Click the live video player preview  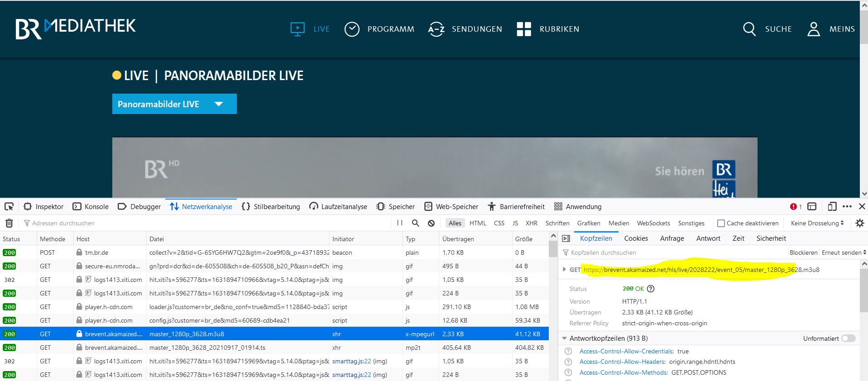click(435, 167)
